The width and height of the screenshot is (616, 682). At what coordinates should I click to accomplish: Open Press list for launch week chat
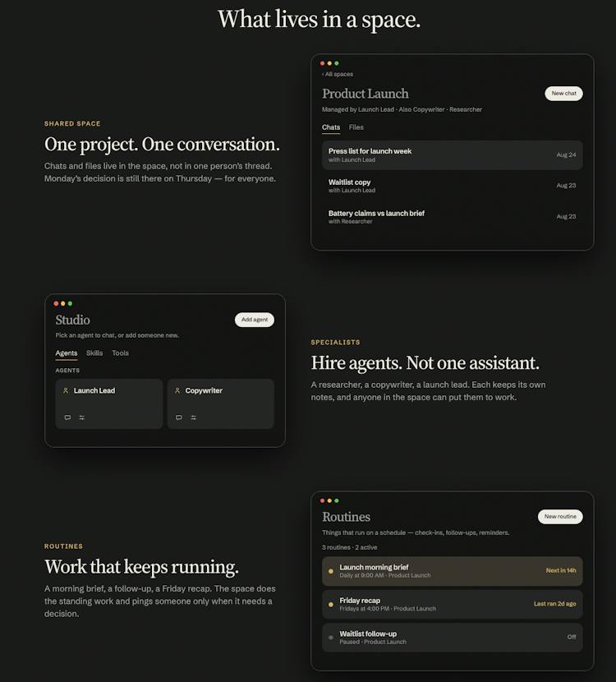[x=452, y=155]
